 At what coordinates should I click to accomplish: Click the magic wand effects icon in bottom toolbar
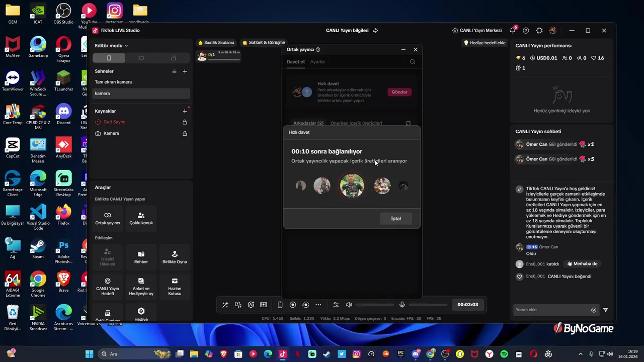coord(225,305)
